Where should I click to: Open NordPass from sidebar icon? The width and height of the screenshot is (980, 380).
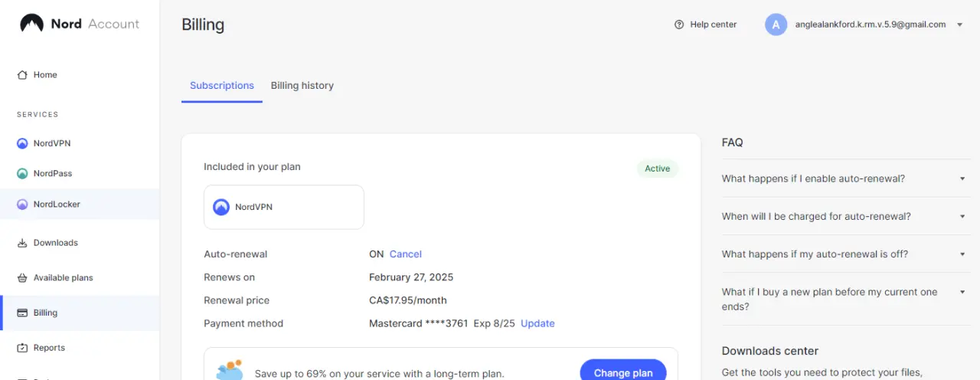(x=22, y=174)
